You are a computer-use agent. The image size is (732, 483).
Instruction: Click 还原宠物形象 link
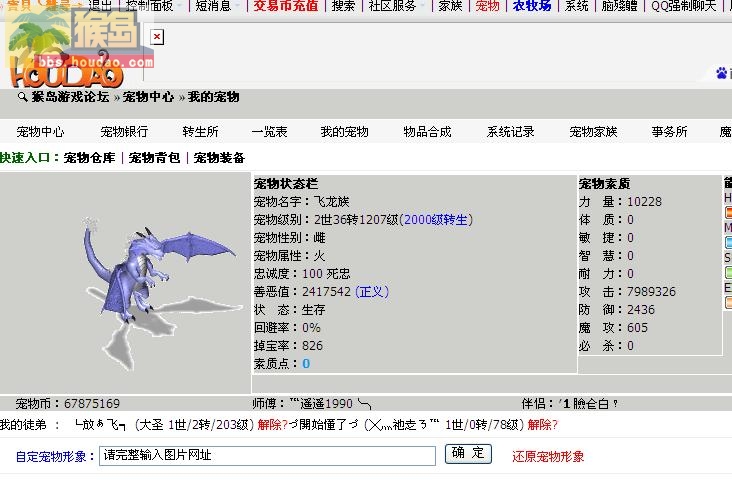coord(548,456)
